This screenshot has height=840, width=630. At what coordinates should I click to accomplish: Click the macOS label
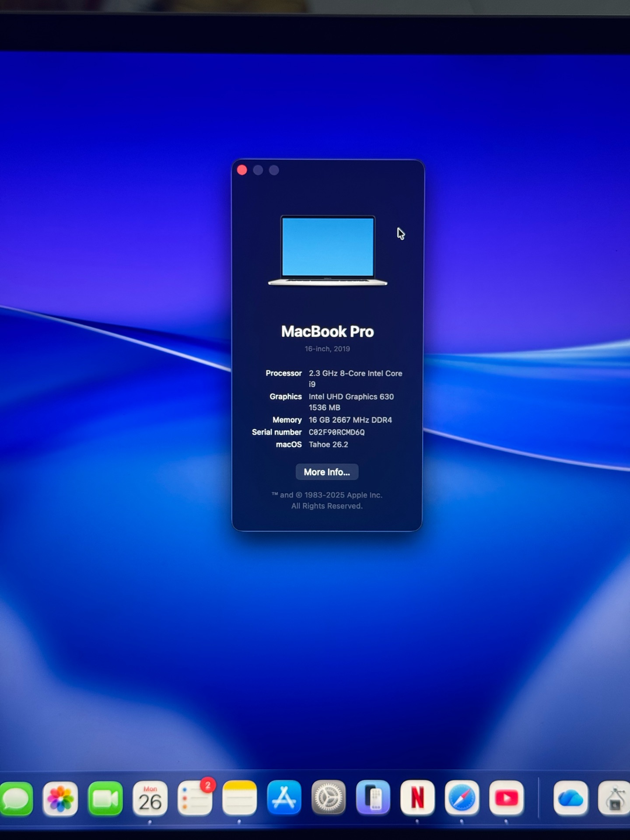[289, 444]
